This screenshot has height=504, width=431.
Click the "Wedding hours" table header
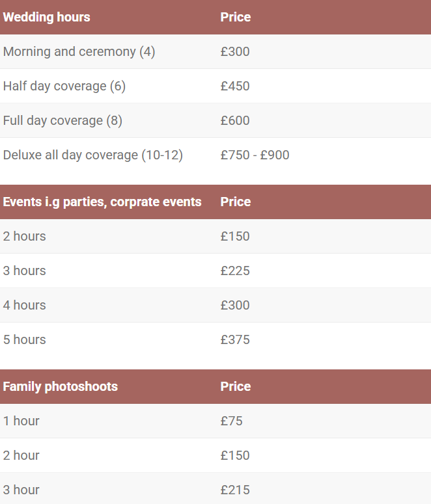47,17
